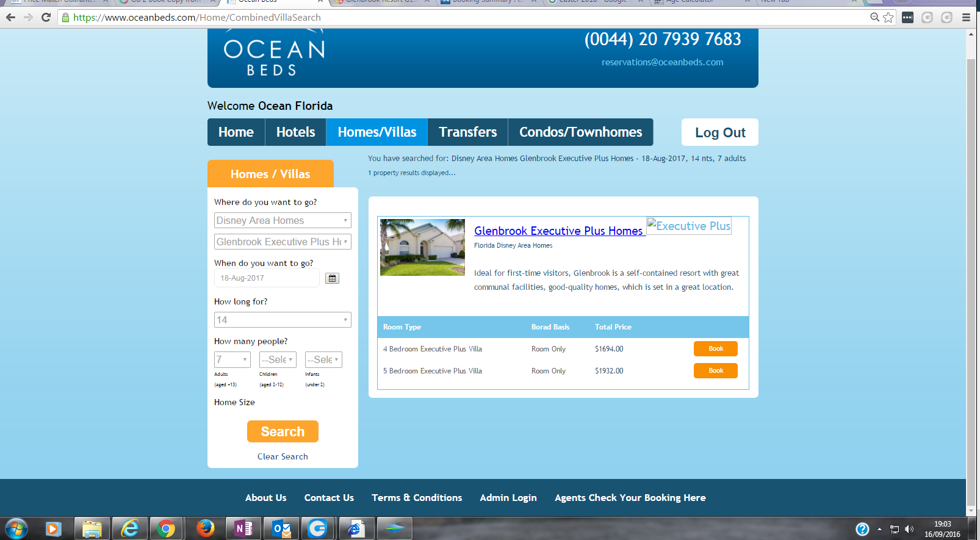This screenshot has width=980, height=540.
Task: Open Terms & Conditions footer link
Action: [x=417, y=498]
